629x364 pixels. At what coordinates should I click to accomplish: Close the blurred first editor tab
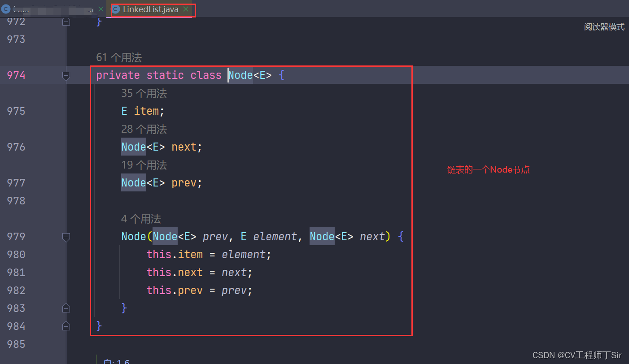[100, 9]
